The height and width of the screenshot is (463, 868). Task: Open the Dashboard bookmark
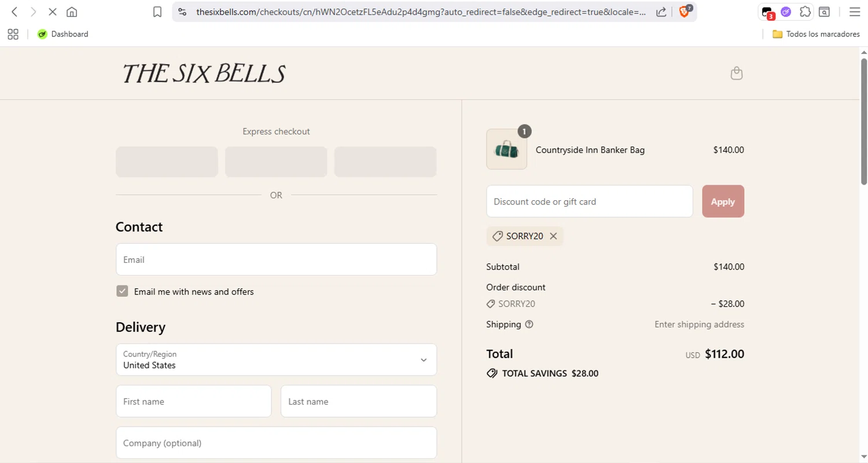[x=63, y=34]
